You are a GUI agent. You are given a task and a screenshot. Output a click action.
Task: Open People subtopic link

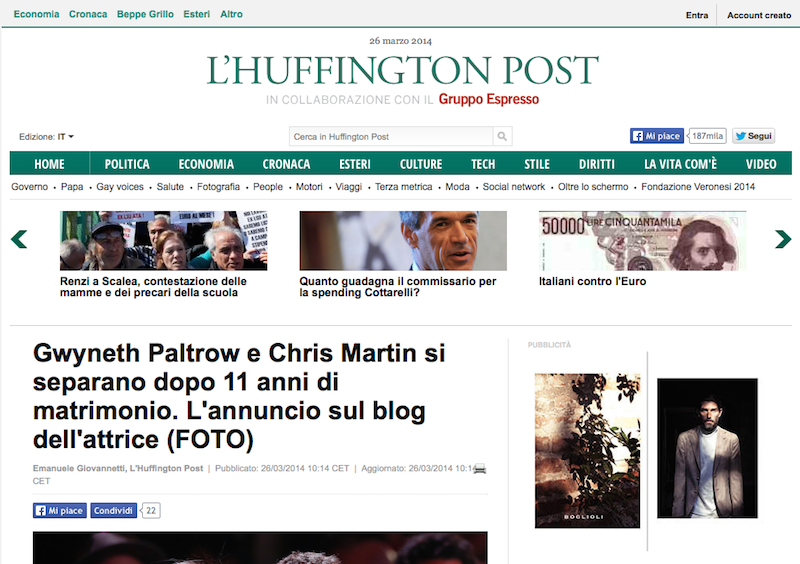pos(268,187)
